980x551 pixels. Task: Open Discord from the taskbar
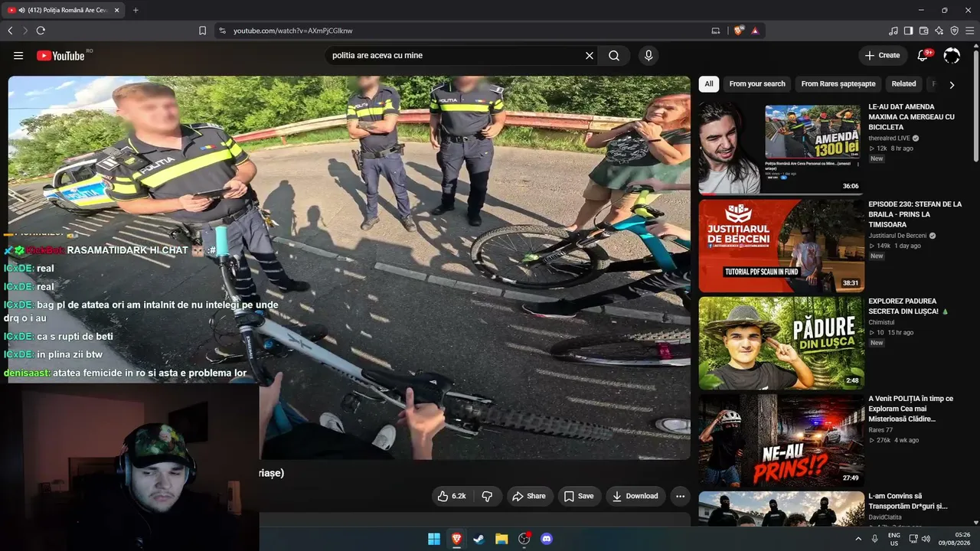[x=546, y=539]
